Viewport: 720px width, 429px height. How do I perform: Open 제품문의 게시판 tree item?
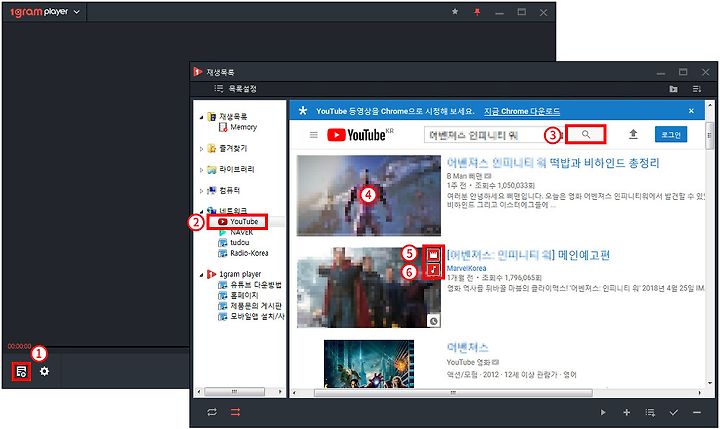coord(255,306)
